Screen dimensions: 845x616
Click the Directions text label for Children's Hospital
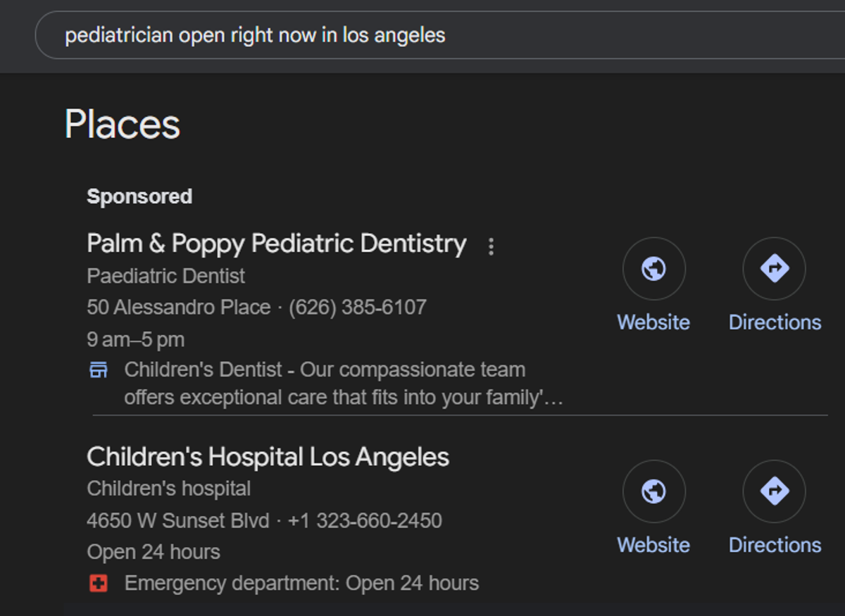775,545
